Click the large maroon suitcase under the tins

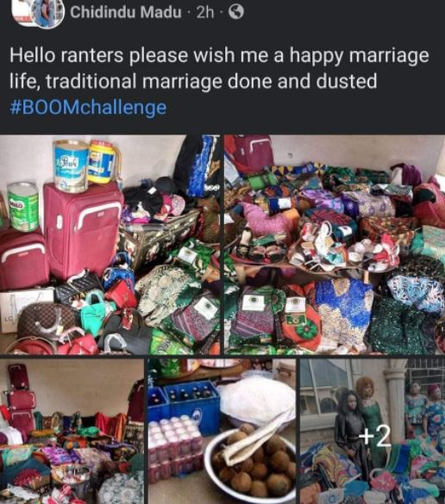[x=83, y=230]
